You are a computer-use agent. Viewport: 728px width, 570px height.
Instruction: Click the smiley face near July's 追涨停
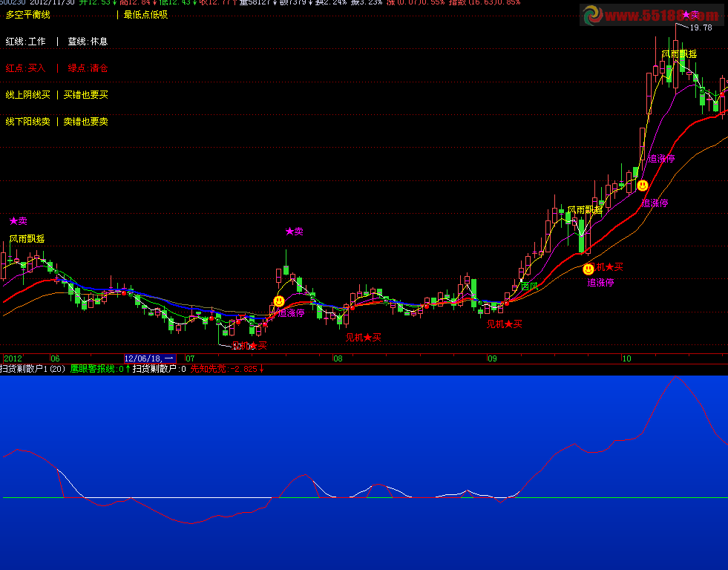[279, 301]
